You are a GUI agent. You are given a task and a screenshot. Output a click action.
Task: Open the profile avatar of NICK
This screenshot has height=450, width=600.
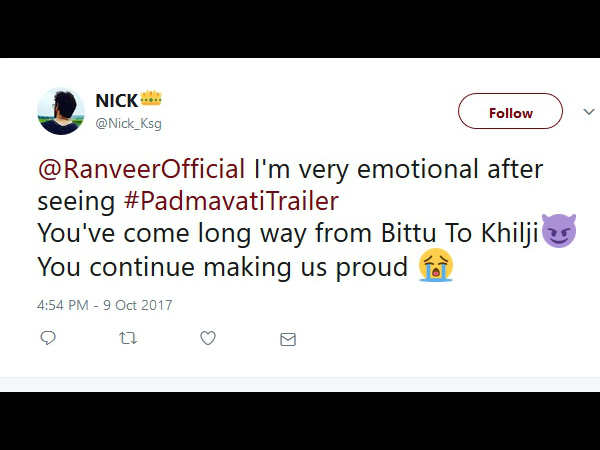tap(60, 111)
